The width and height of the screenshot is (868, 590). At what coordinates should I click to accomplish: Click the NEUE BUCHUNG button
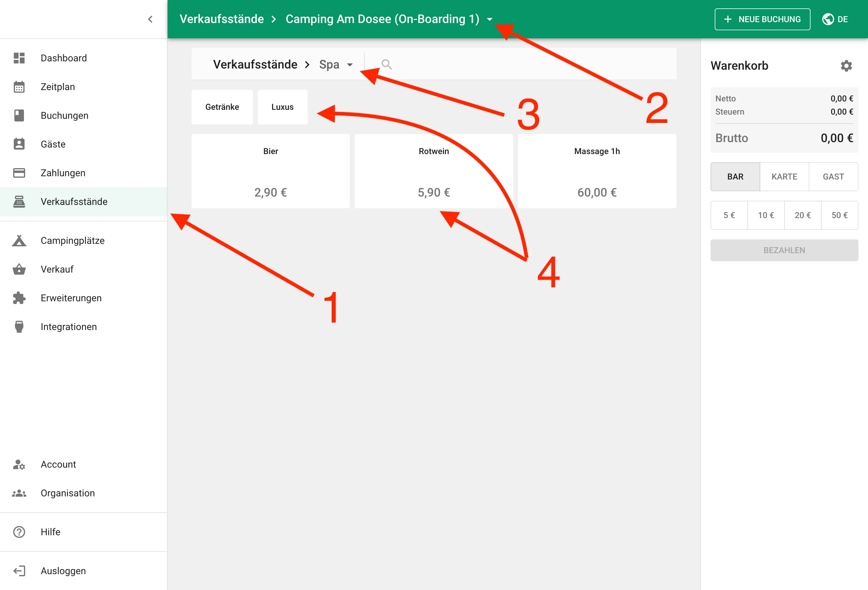pos(762,19)
